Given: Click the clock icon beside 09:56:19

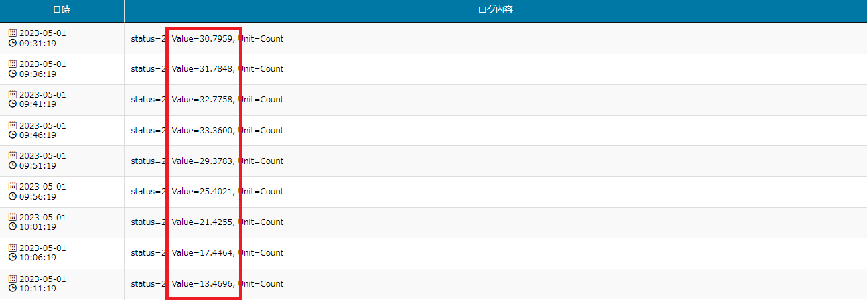Looking at the screenshot, I should click(x=12, y=197).
